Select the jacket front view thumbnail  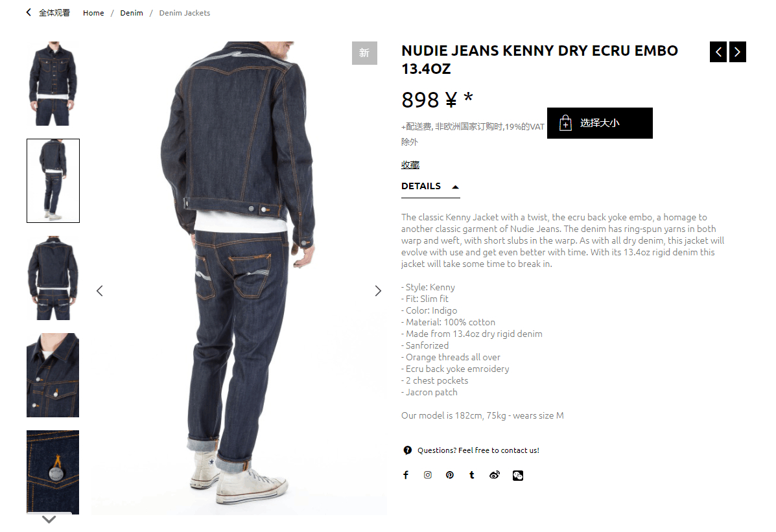tap(53, 84)
